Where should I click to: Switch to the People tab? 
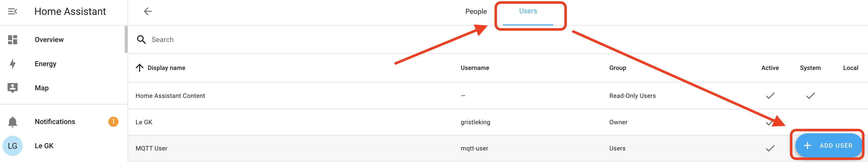point(476,11)
